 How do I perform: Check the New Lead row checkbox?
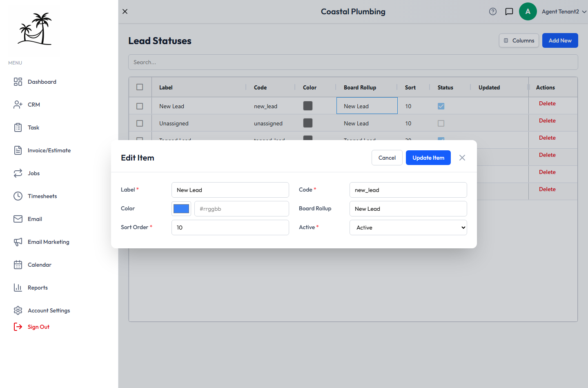pyautogui.click(x=140, y=106)
